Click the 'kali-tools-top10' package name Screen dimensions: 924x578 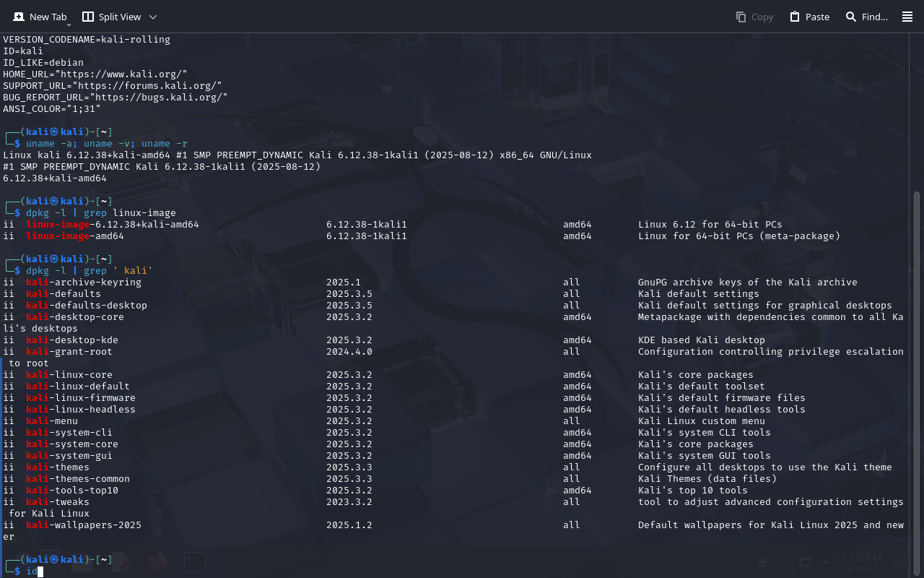[x=72, y=491]
